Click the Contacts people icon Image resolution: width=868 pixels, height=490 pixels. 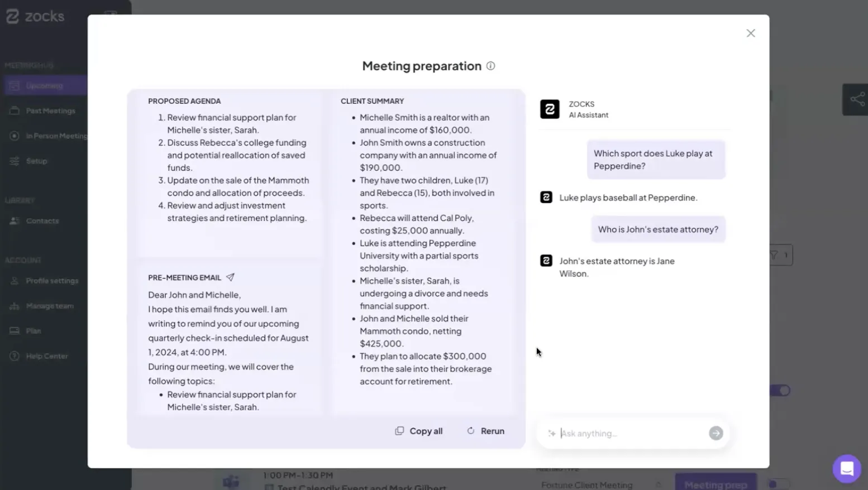[15, 221]
